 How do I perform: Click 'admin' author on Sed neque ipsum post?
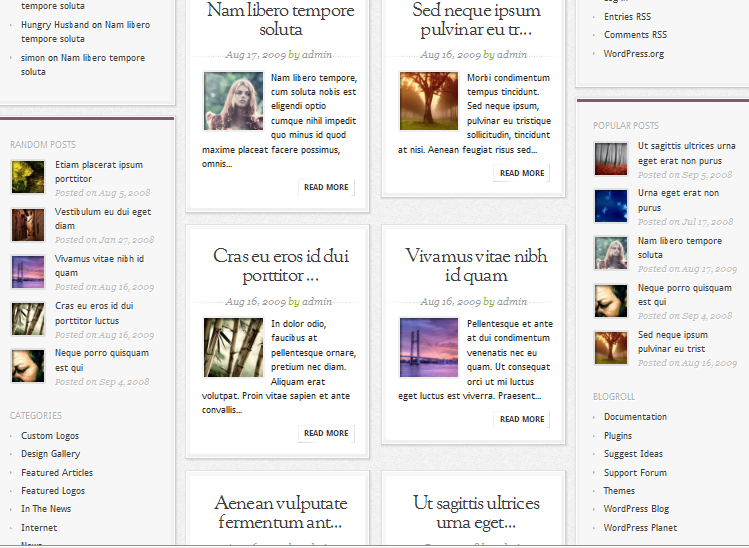point(512,54)
